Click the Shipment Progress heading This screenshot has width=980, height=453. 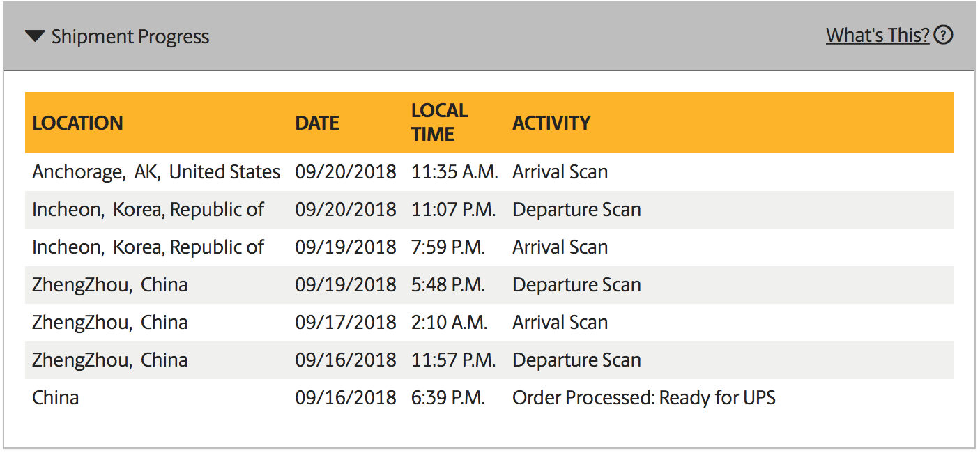coord(130,37)
